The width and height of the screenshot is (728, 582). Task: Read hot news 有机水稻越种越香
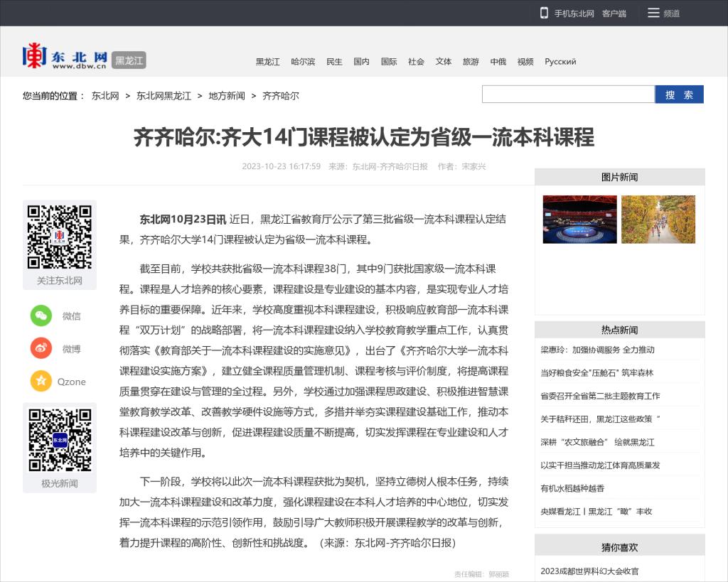tap(572, 488)
